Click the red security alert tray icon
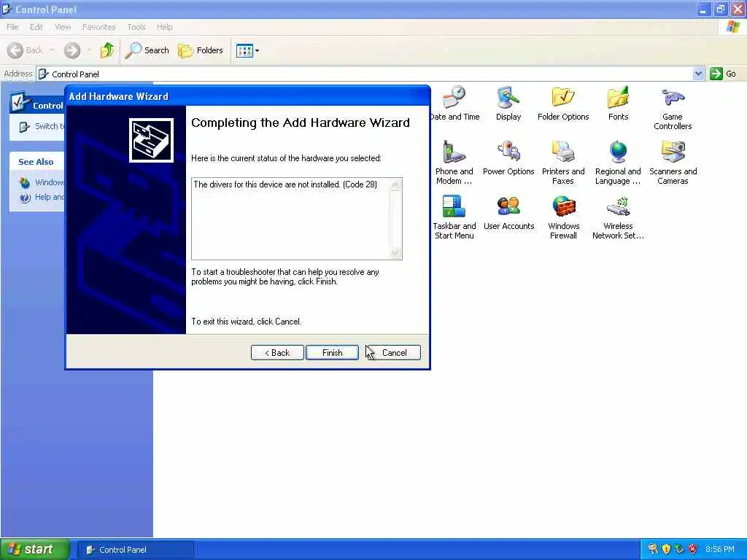Image resolution: width=747 pixels, height=560 pixels. [x=693, y=549]
